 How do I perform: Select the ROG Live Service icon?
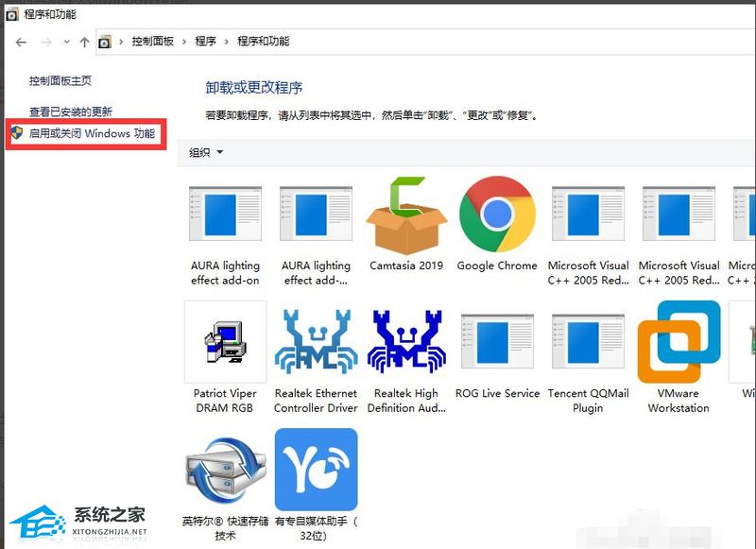pos(497,341)
